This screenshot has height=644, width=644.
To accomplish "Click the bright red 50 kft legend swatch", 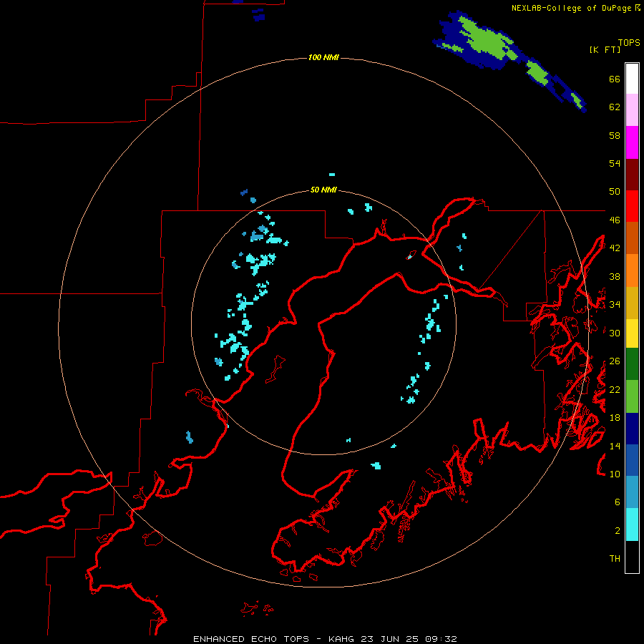I will pyautogui.click(x=632, y=207).
